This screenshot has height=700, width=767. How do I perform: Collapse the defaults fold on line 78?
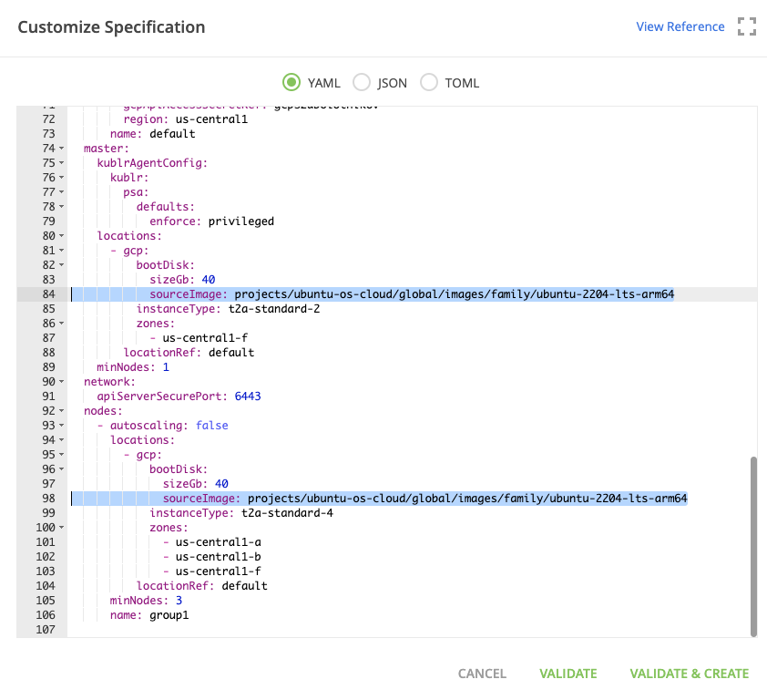[62, 207]
